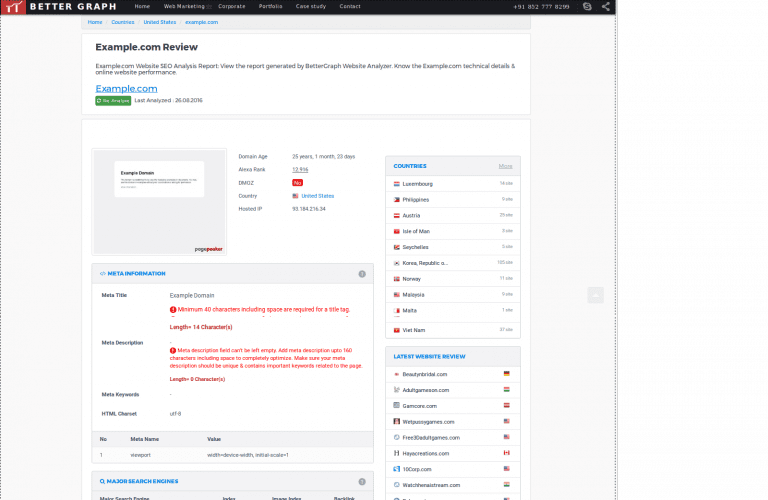Screen dimensions: 768x500
Task: Click the Hayacreations.com site favicon
Action: tap(397, 453)
